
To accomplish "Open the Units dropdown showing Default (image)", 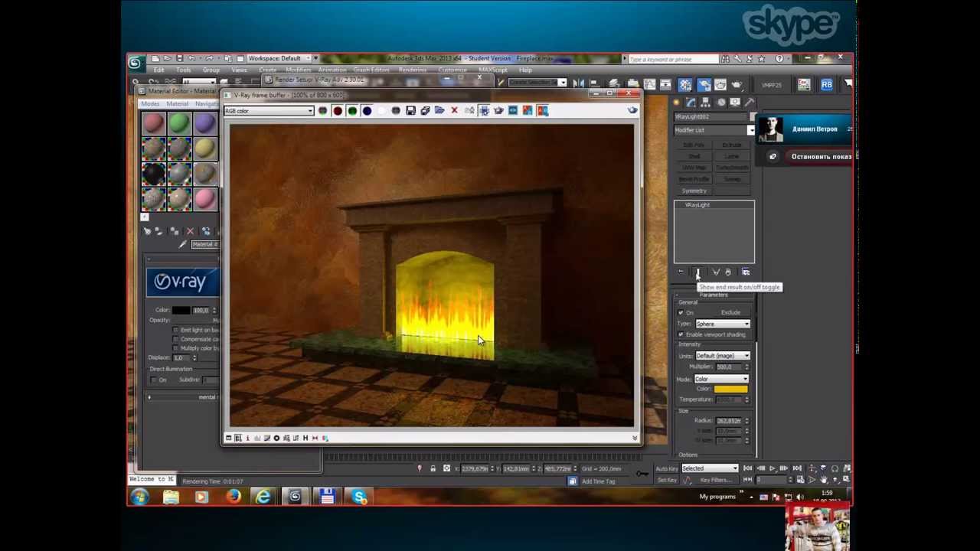I will pyautogui.click(x=722, y=356).
